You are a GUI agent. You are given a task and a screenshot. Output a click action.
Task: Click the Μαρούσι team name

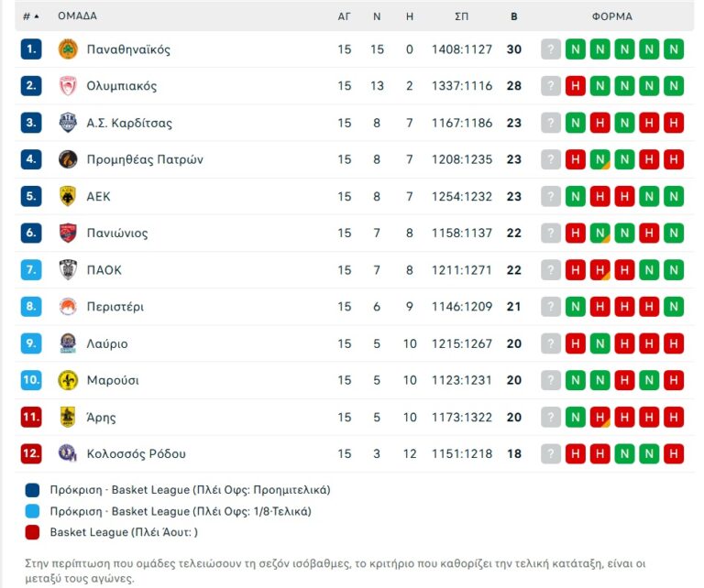click(113, 380)
